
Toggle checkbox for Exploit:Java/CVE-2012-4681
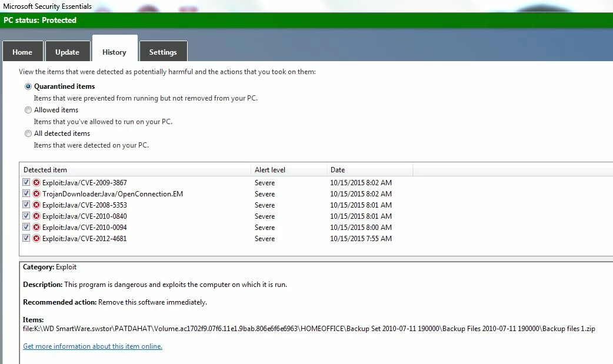coord(26,238)
